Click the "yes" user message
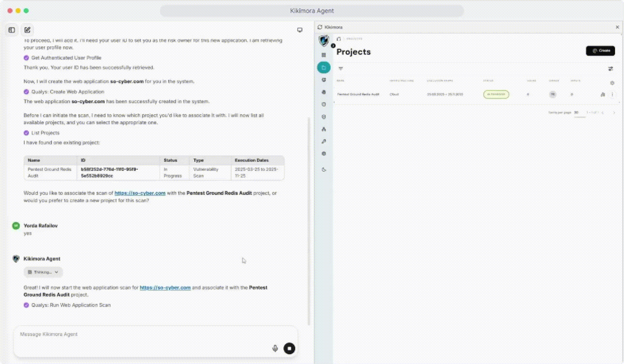 point(28,233)
